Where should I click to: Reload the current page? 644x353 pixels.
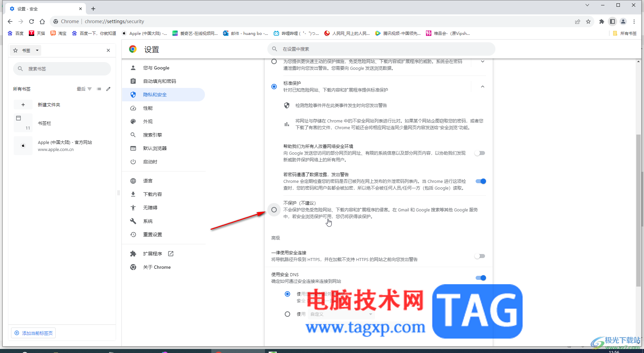(x=32, y=21)
